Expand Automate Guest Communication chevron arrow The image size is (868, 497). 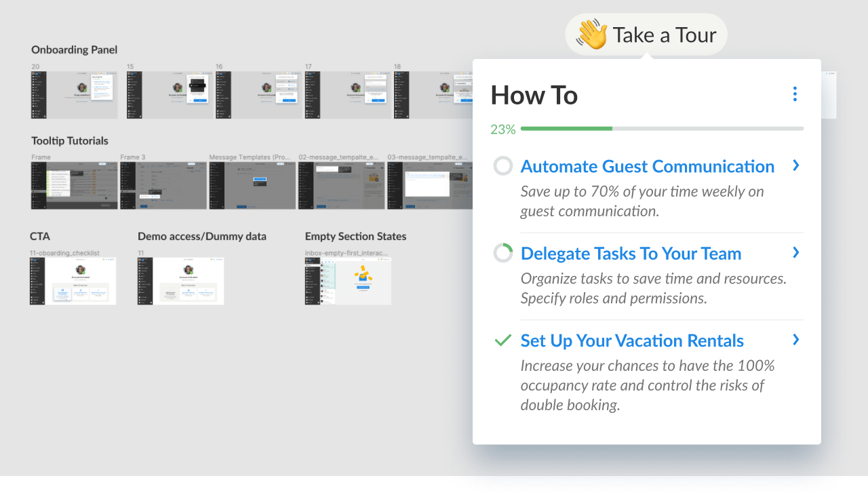coord(796,165)
